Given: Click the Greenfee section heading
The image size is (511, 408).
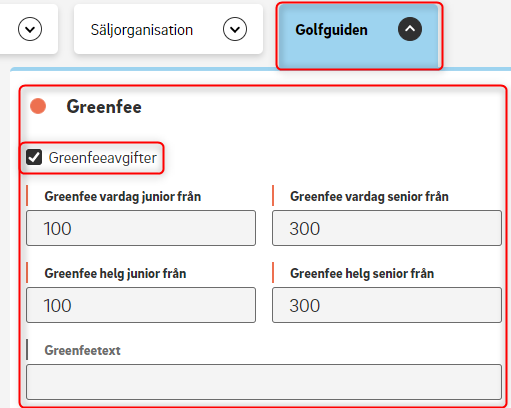Looking at the screenshot, I should click(x=104, y=107).
